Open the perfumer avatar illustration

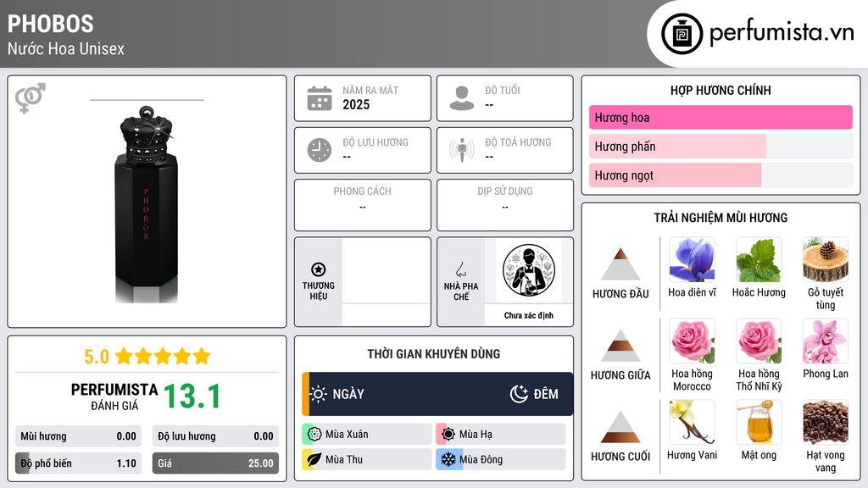pyautogui.click(x=529, y=271)
